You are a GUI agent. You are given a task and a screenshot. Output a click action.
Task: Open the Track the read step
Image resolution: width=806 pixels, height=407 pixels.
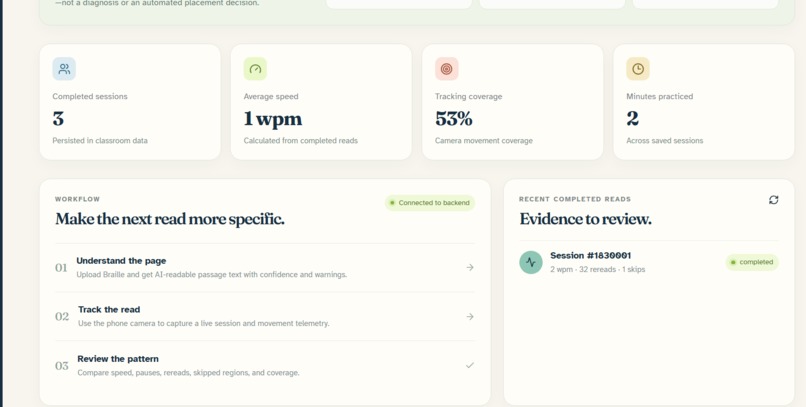(x=265, y=317)
